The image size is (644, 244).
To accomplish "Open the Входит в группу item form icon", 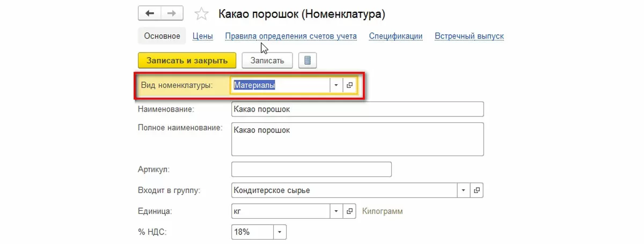I will [x=477, y=190].
